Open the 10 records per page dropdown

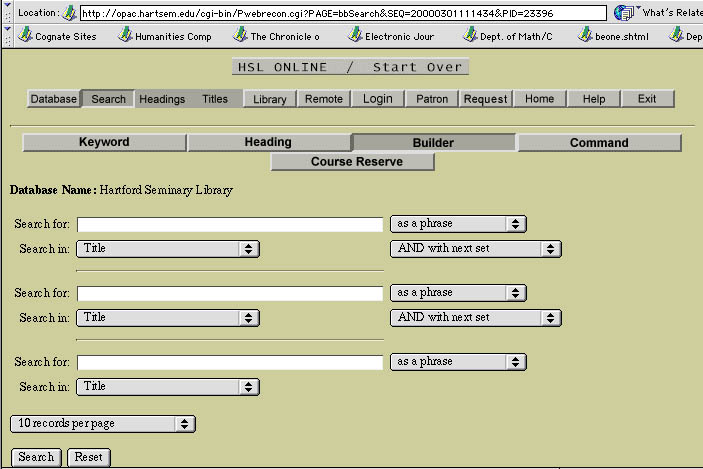[x=103, y=424]
